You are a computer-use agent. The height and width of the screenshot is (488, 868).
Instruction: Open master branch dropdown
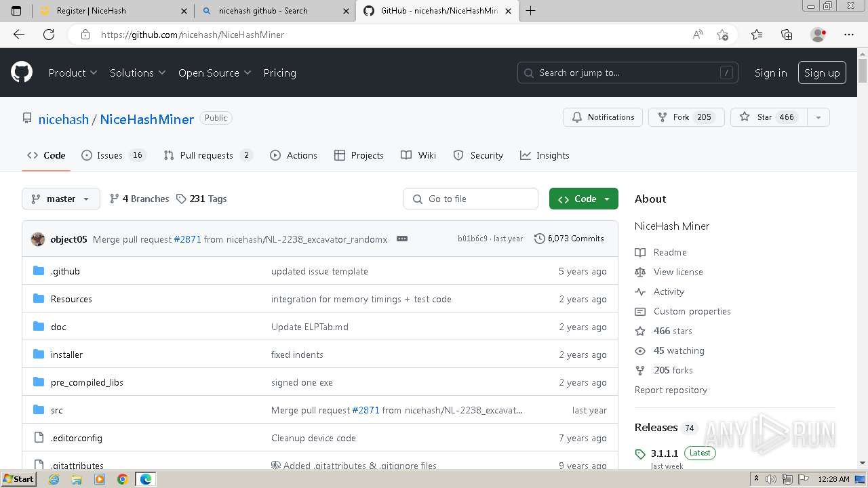pyautogui.click(x=61, y=199)
